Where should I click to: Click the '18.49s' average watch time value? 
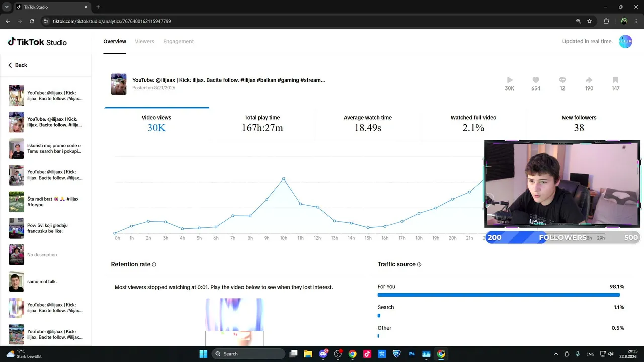(x=368, y=128)
